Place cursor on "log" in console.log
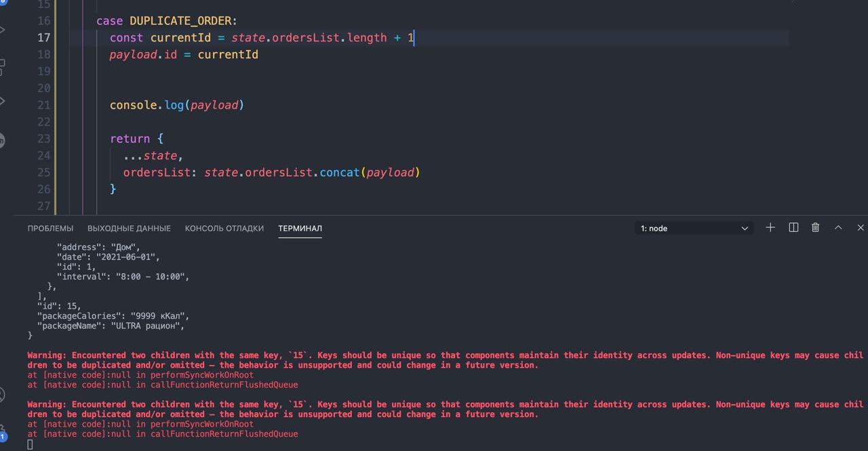The width and height of the screenshot is (868, 451). [x=174, y=105]
